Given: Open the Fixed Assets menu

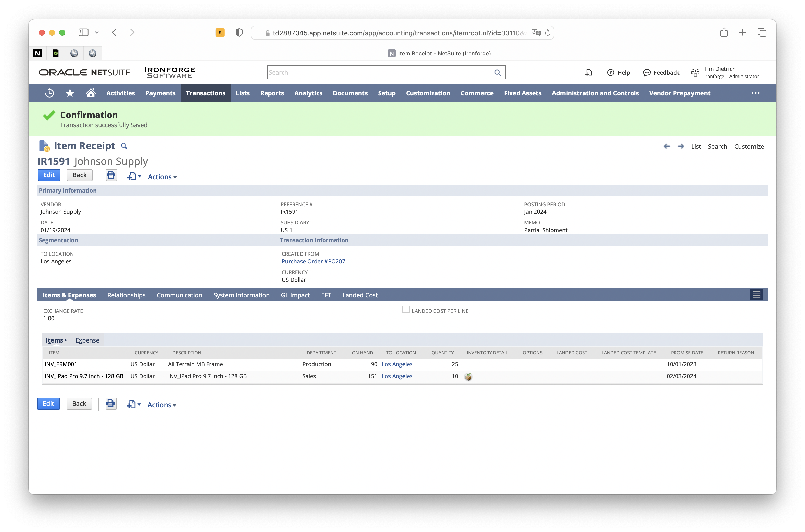Looking at the screenshot, I should [522, 93].
